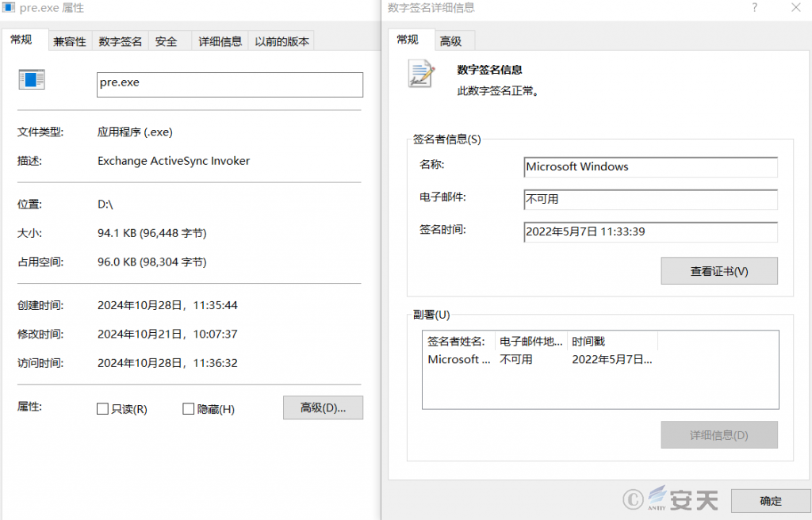This screenshot has width=812, height=520.
Task: Click the pre.exe application icon
Action: click(x=32, y=79)
